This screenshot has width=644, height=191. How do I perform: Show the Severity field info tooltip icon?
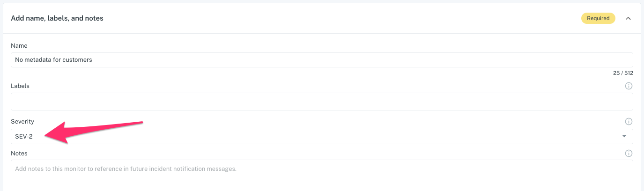pos(629,122)
